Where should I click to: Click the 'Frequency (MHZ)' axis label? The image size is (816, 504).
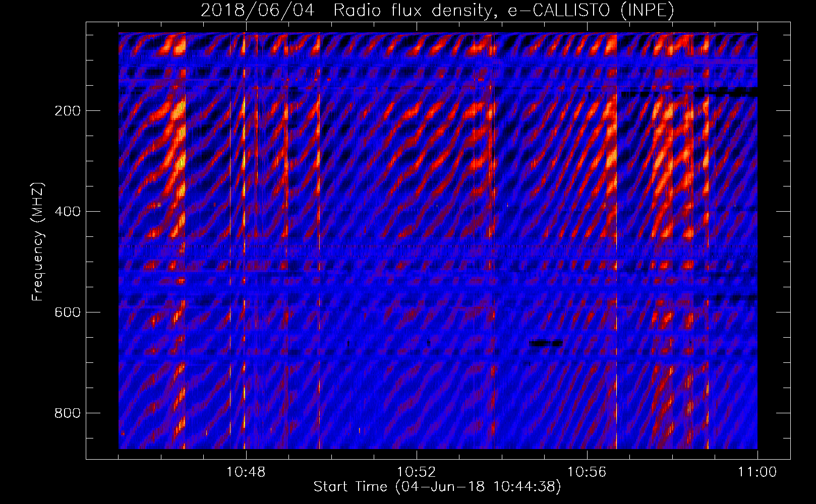38,242
